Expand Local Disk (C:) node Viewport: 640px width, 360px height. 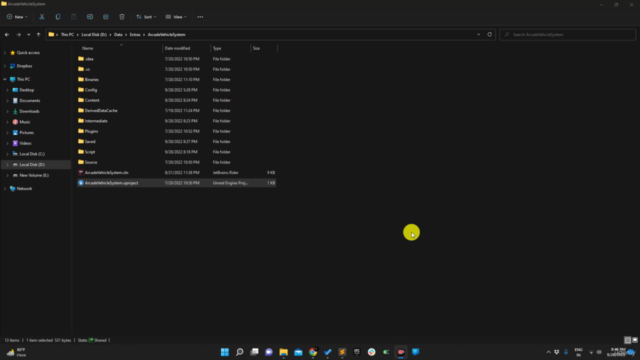[7, 154]
